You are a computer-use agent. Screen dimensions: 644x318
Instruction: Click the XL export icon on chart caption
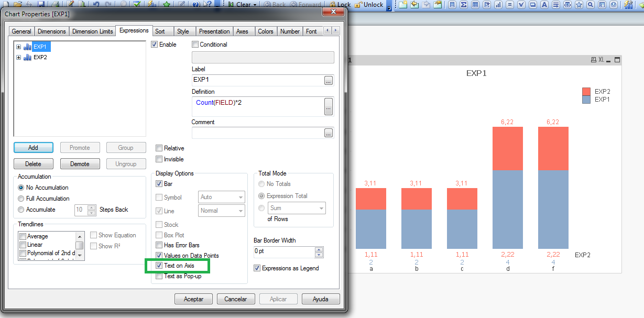[601, 60]
